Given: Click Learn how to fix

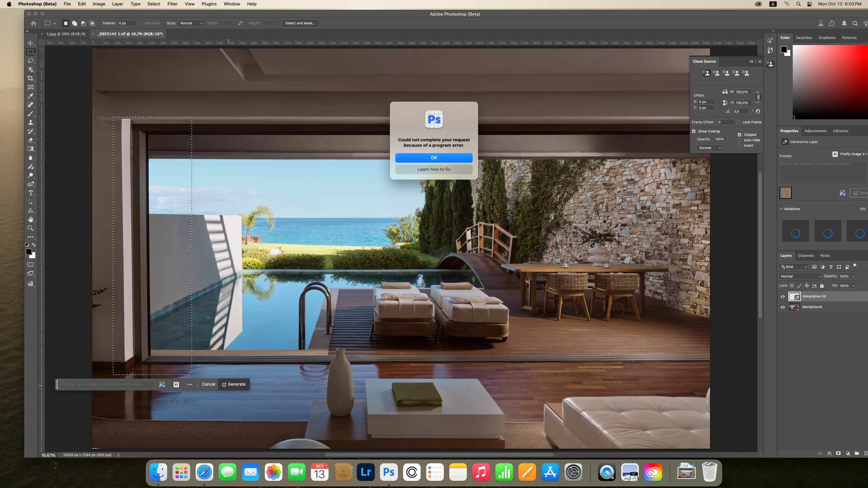Looking at the screenshot, I should 434,169.
